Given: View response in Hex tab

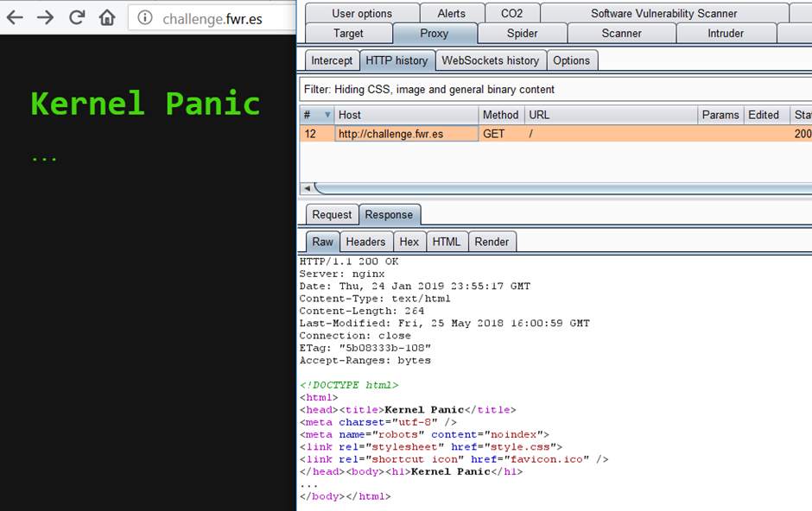Looking at the screenshot, I should point(409,242).
